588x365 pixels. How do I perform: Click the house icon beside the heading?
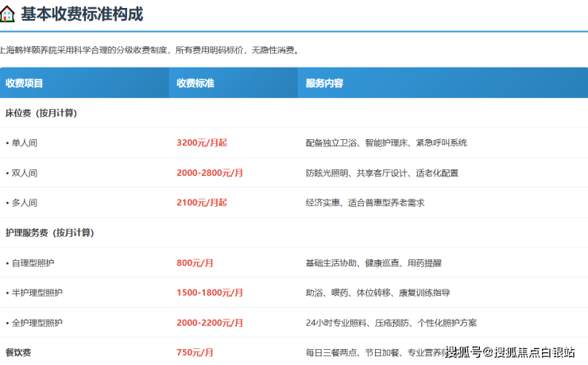6,14
